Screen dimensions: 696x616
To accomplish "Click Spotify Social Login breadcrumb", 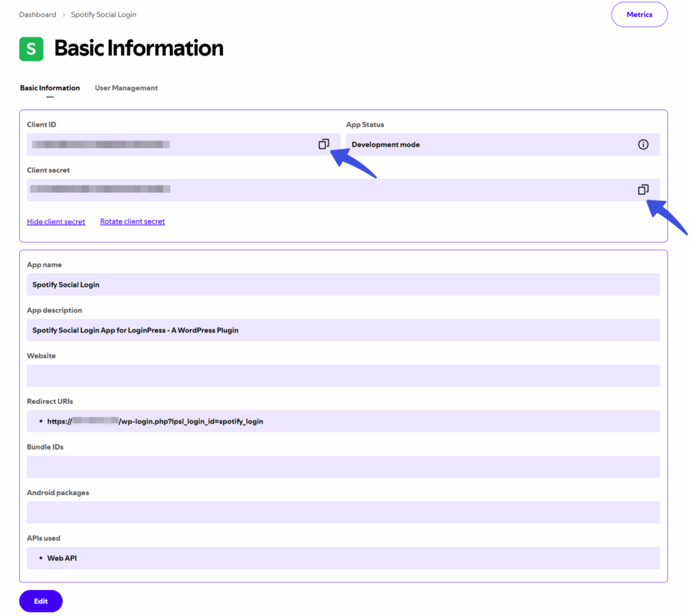I will [x=103, y=15].
